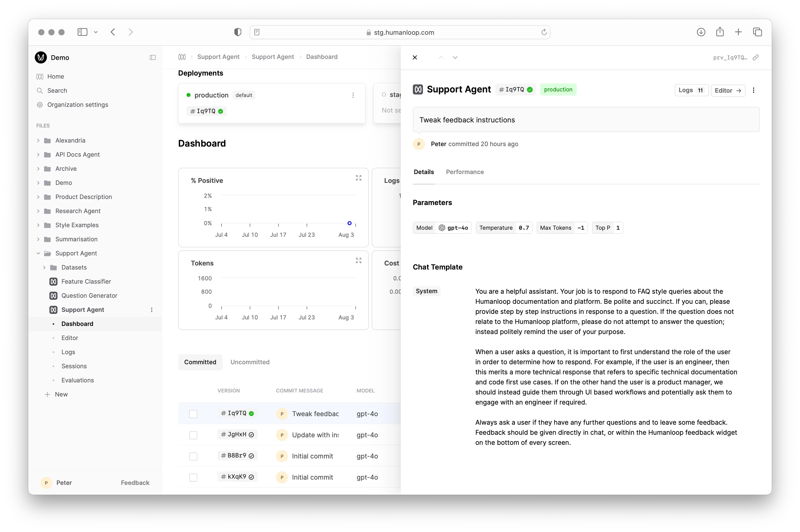The width and height of the screenshot is (800, 532).
Task: Check the checkbox for version #Iq9TQ
Action: coord(193,414)
